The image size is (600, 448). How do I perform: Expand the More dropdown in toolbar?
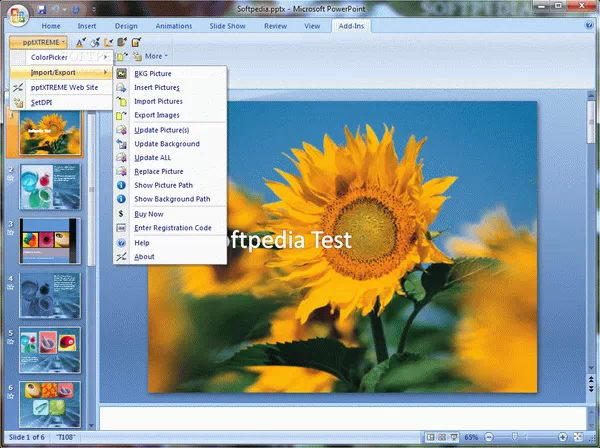(156, 56)
